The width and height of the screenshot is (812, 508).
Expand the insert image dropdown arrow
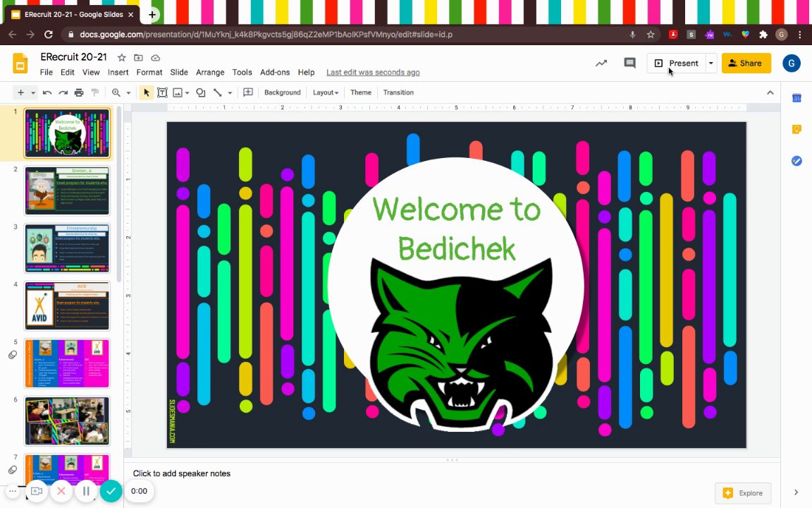point(187,93)
